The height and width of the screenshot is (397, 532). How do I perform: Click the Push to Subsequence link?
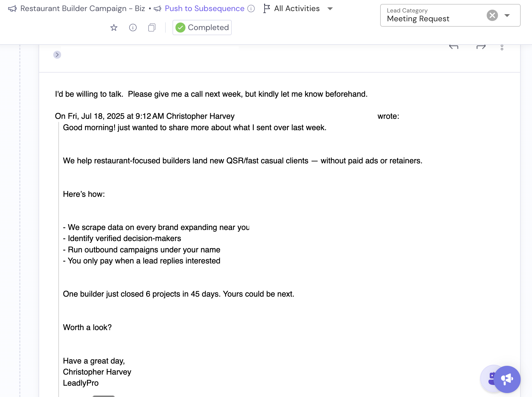point(205,9)
